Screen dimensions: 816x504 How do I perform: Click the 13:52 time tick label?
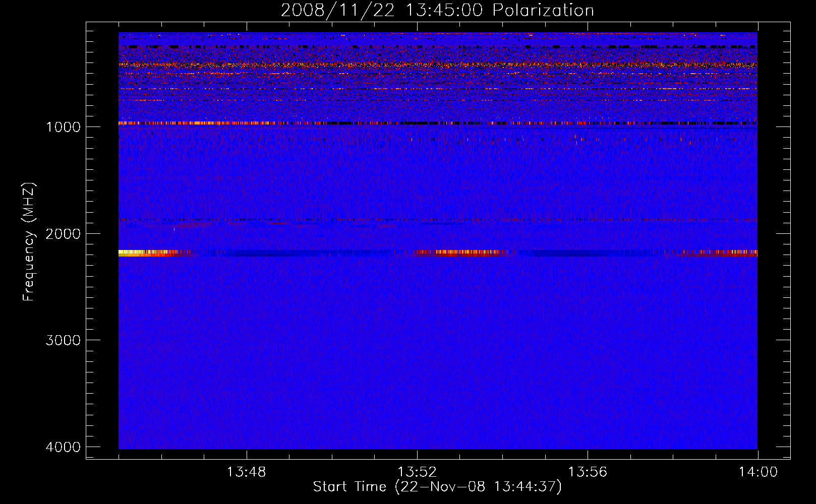coord(417,472)
